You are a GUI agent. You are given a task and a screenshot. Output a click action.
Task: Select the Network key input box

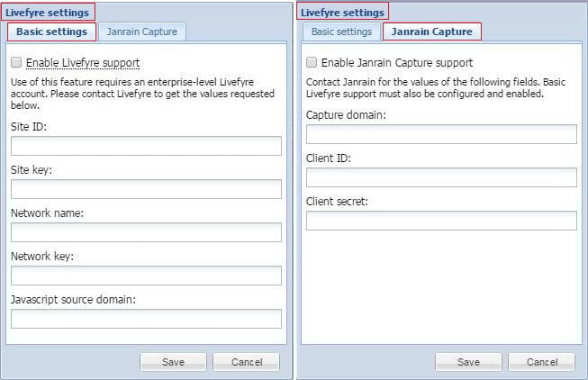click(146, 276)
